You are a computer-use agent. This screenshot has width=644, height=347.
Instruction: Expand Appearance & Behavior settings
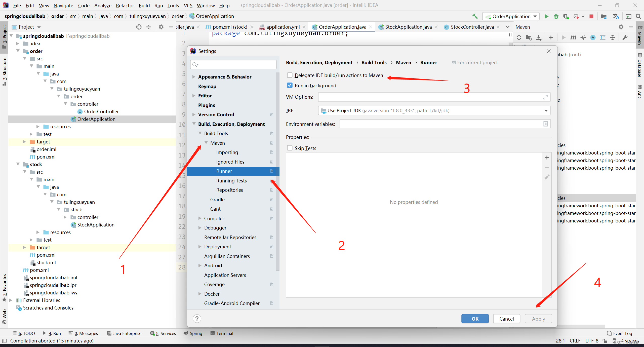coord(194,77)
